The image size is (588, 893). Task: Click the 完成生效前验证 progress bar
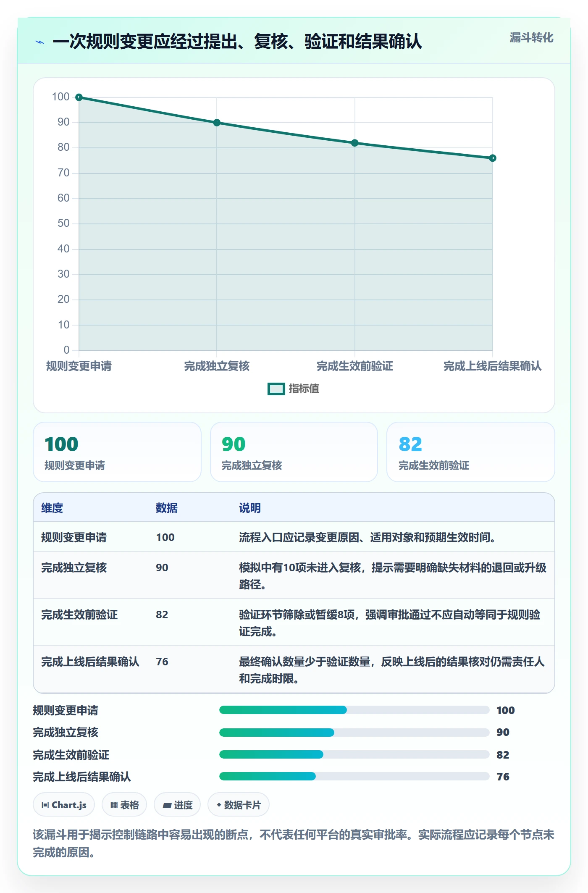pyautogui.click(x=354, y=755)
